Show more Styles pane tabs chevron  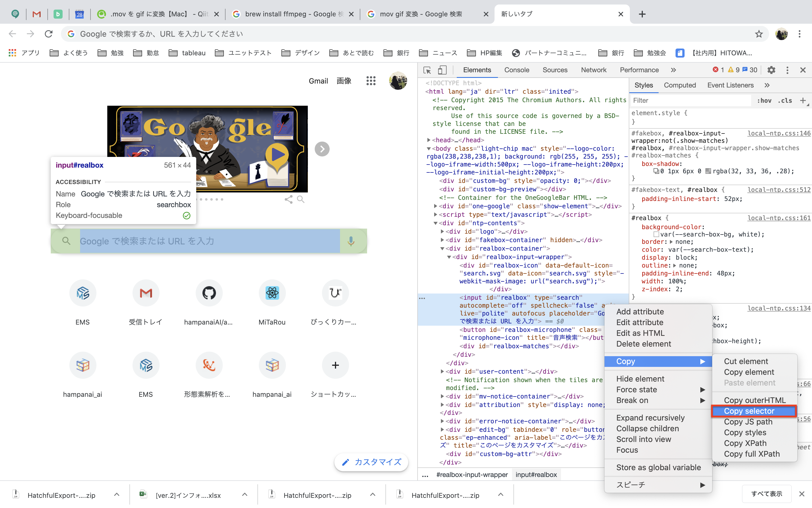tap(767, 85)
